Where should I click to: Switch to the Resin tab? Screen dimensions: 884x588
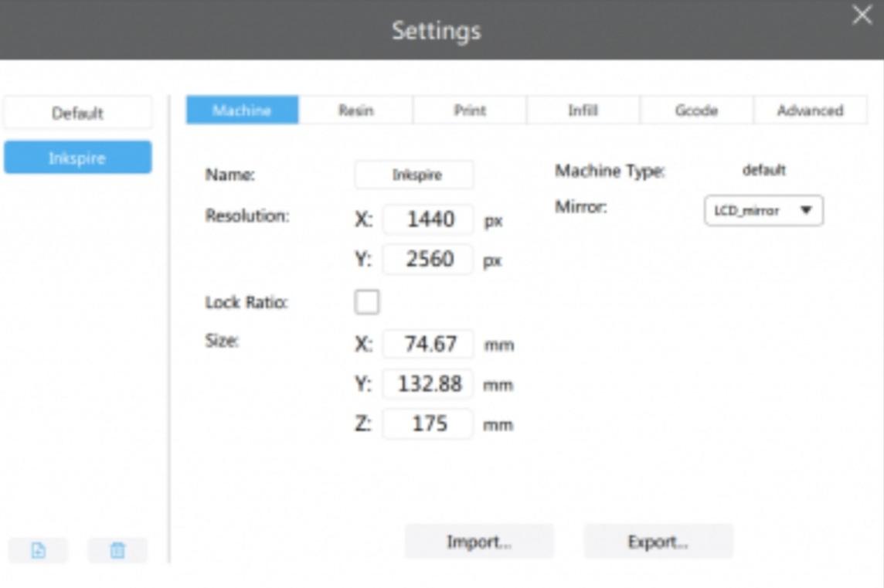(355, 110)
